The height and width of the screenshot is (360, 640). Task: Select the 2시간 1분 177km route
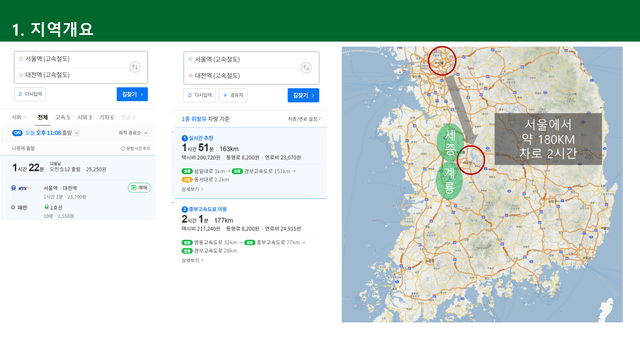pyautogui.click(x=250, y=235)
